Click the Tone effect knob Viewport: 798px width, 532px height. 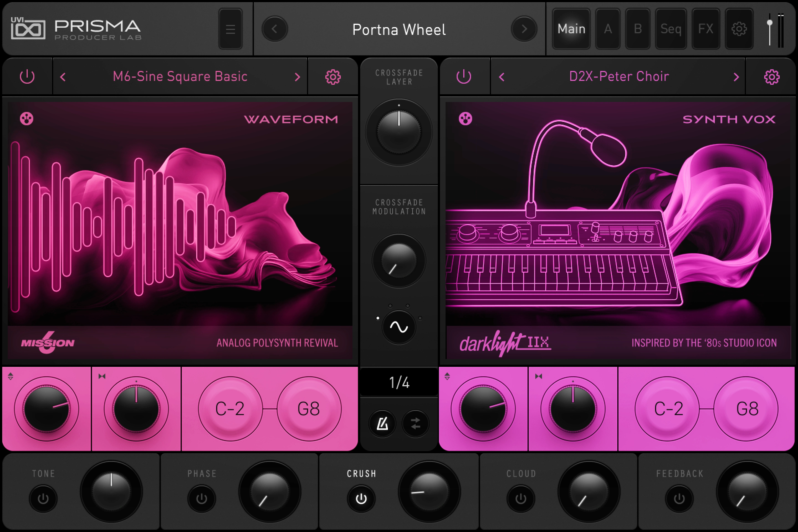click(111, 491)
